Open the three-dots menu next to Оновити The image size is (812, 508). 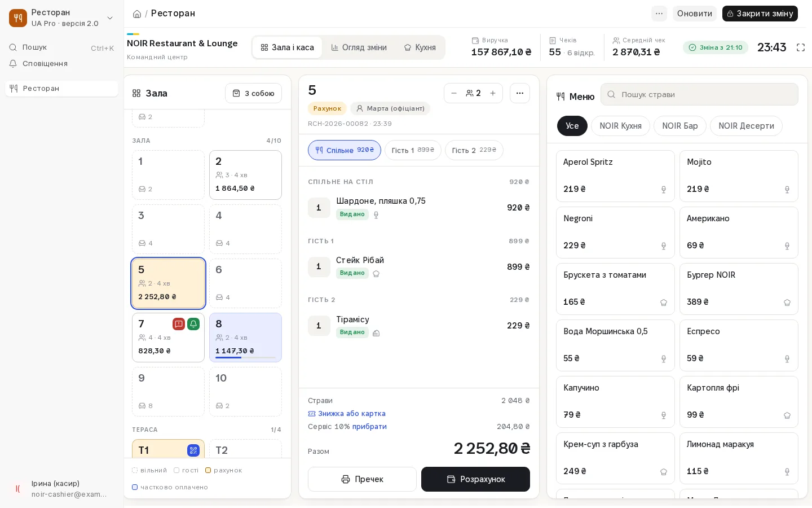(x=659, y=14)
